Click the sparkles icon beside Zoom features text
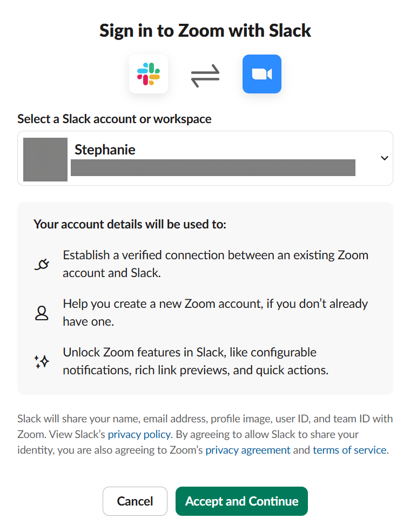The height and width of the screenshot is (532, 410). [x=42, y=361]
